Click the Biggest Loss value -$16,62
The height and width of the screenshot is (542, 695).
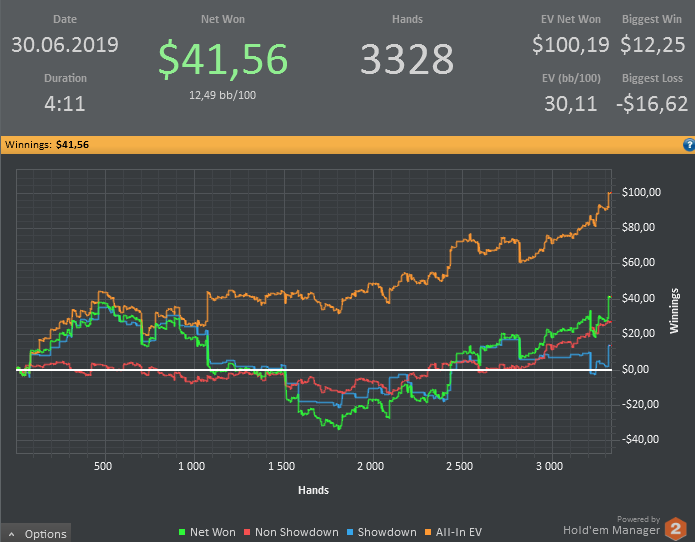pos(652,104)
